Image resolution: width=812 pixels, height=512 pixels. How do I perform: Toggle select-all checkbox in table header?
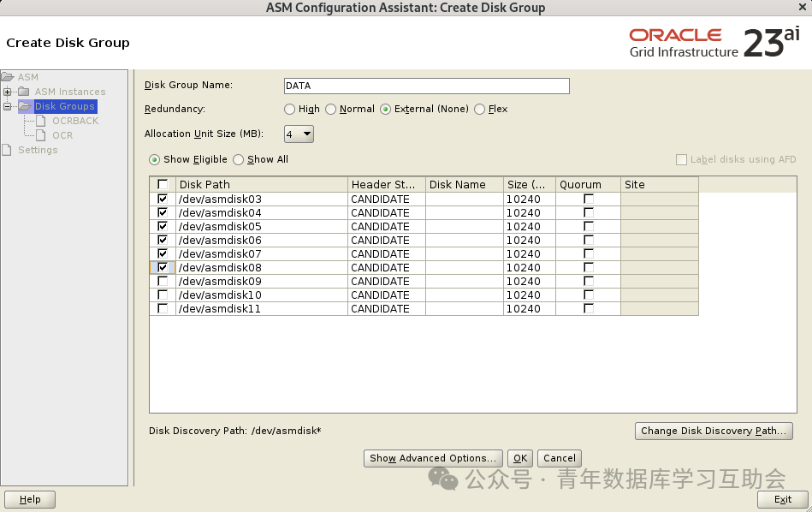(163, 184)
